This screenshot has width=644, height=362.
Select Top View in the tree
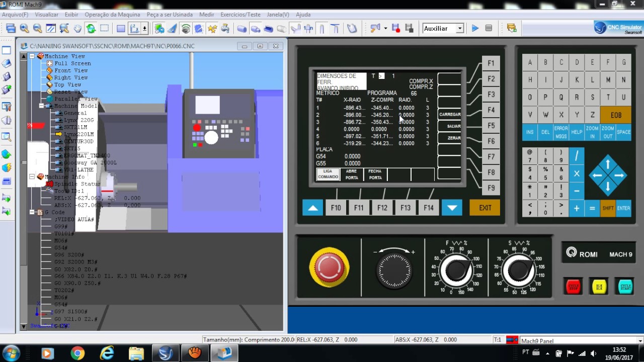(x=67, y=84)
